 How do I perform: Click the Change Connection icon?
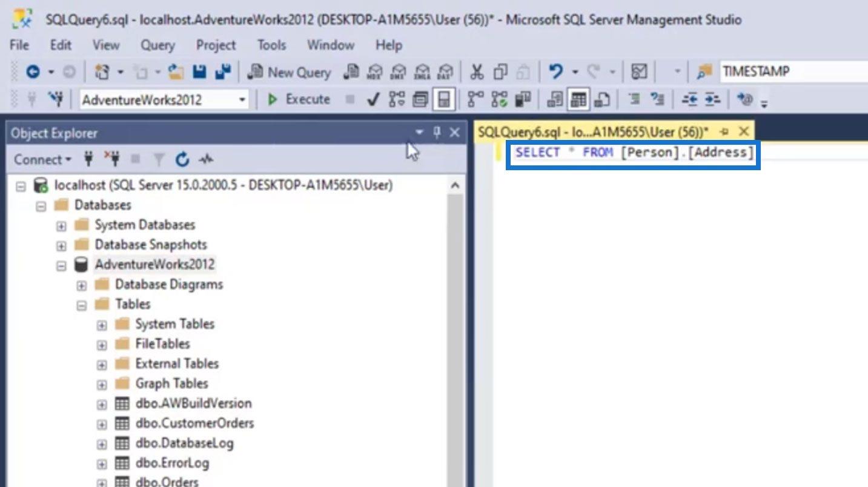(56, 99)
